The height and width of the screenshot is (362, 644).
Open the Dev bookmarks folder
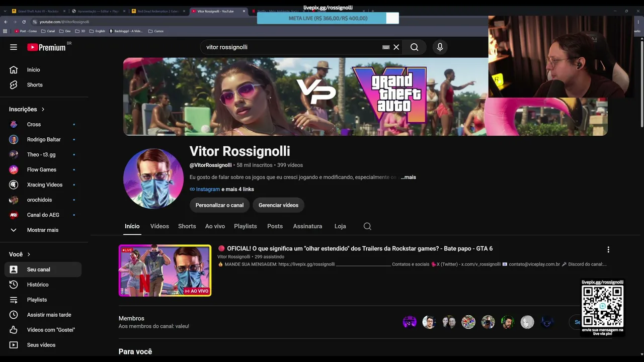(x=65, y=31)
